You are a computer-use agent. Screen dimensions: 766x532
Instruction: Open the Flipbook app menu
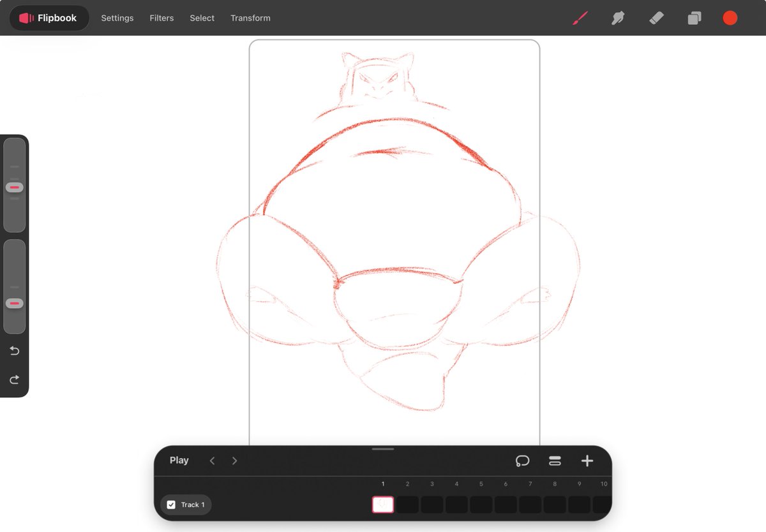tap(49, 18)
